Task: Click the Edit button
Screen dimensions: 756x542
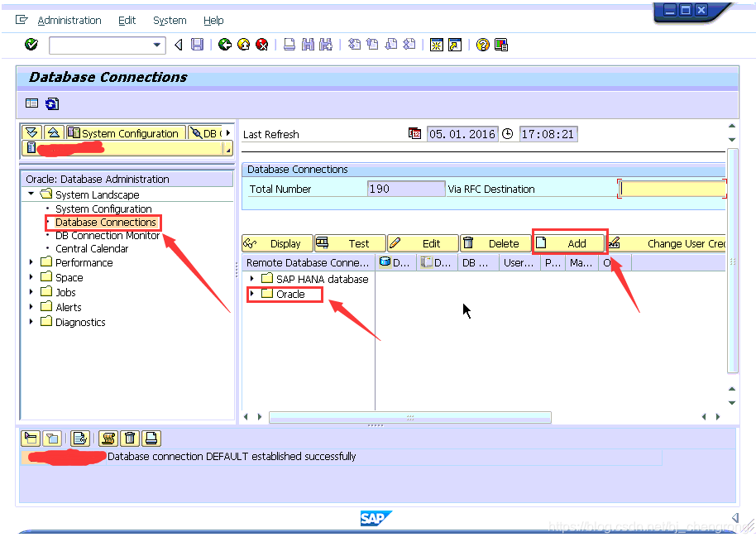Action: point(423,243)
